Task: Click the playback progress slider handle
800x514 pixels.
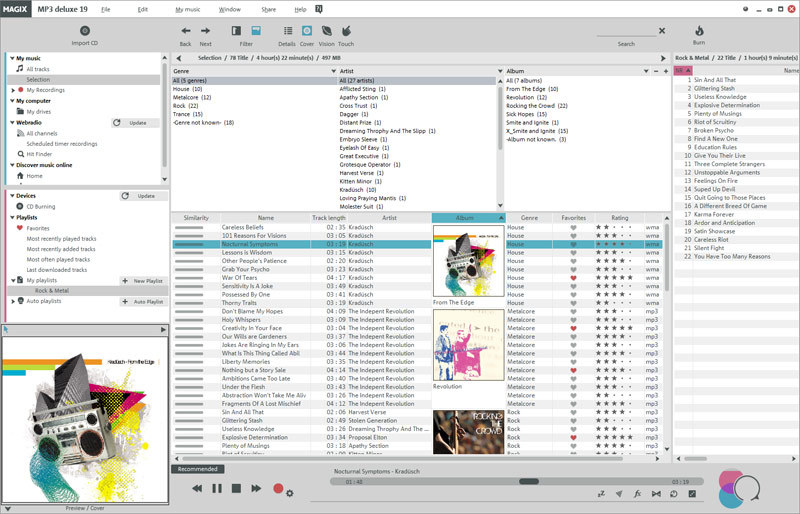Action: click(x=529, y=481)
